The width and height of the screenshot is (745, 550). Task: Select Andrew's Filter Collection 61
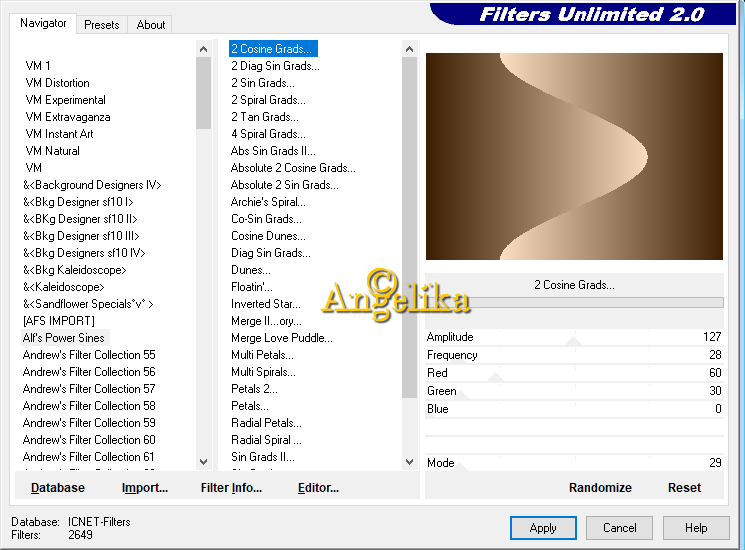88,457
